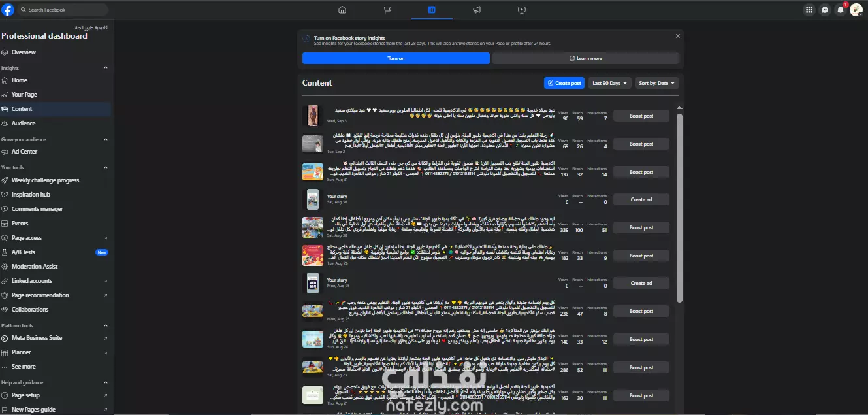The image size is (868, 415).
Task: Open Planner under Platform tools
Action: click(56, 352)
